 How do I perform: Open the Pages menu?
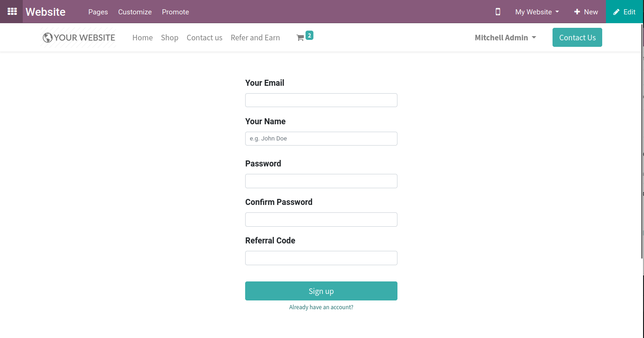click(98, 12)
